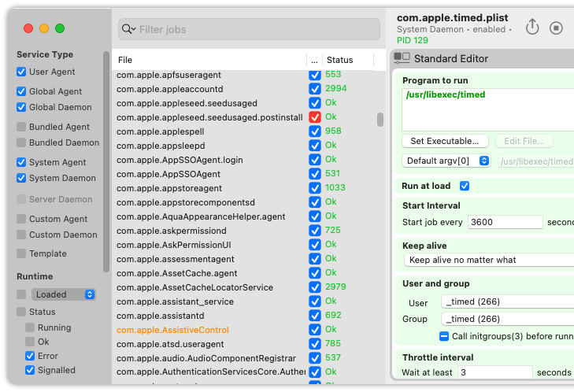This screenshot has height=392, width=574.
Task: Click the enabled checkmark for com.apple.AssistiveControl
Action: coord(314,329)
